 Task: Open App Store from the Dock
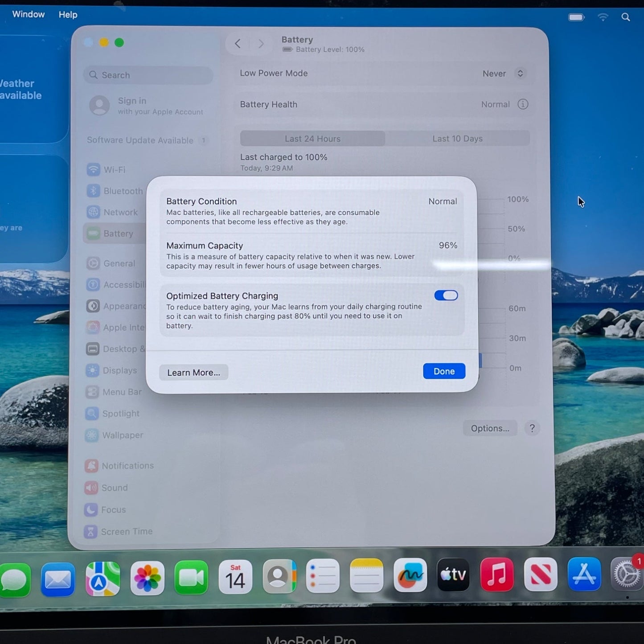click(584, 575)
